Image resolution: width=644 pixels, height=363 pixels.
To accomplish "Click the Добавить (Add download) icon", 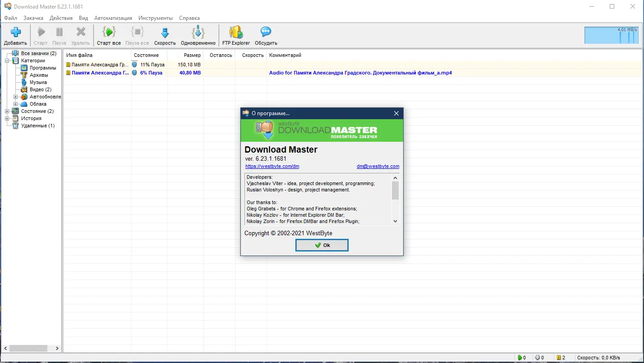I will coord(15,32).
